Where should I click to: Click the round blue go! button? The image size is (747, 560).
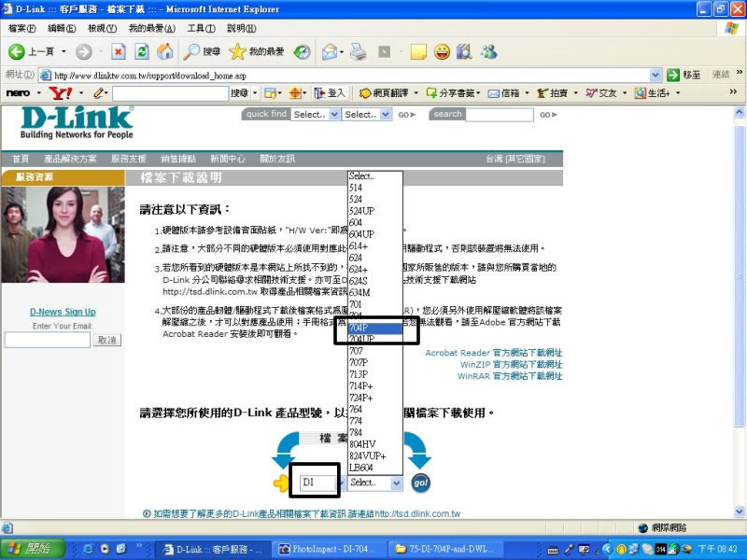point(421,483)
